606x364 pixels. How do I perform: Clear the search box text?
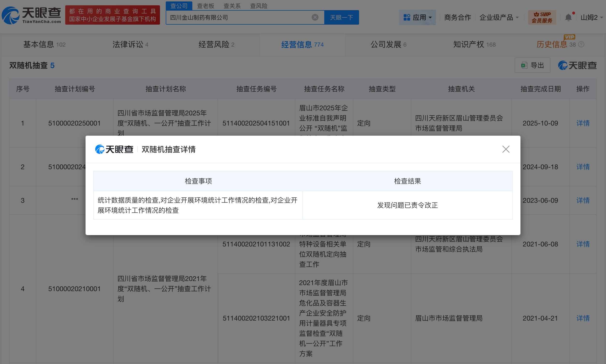click(x=315, y=17)
